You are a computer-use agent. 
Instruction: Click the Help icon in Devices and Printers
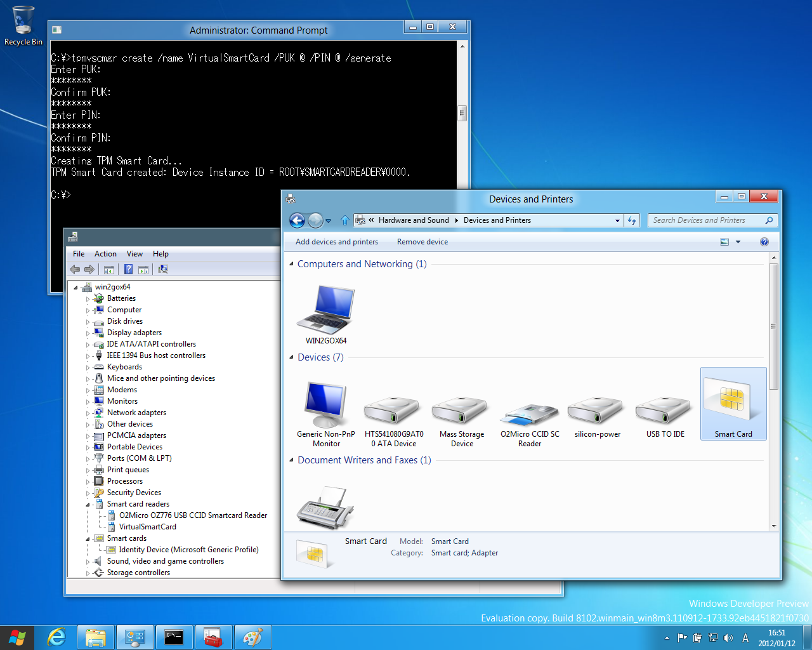[x=764, y=242]
